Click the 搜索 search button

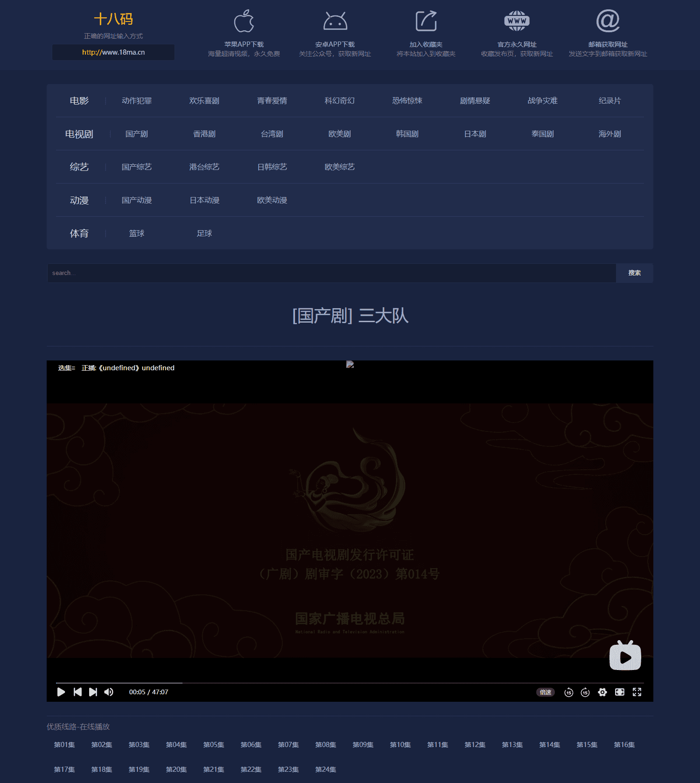[x=635, y=273]
